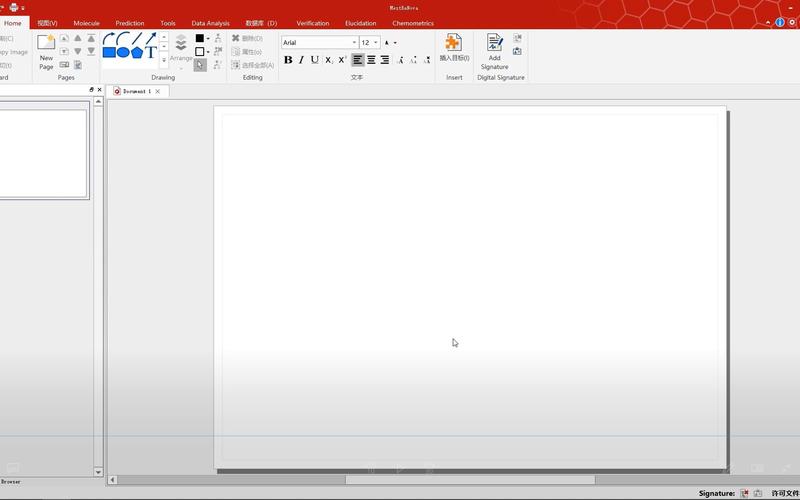The image size is (800, 500).
Task: Move page up with the up arrow
Action: (x=78, y=38)
